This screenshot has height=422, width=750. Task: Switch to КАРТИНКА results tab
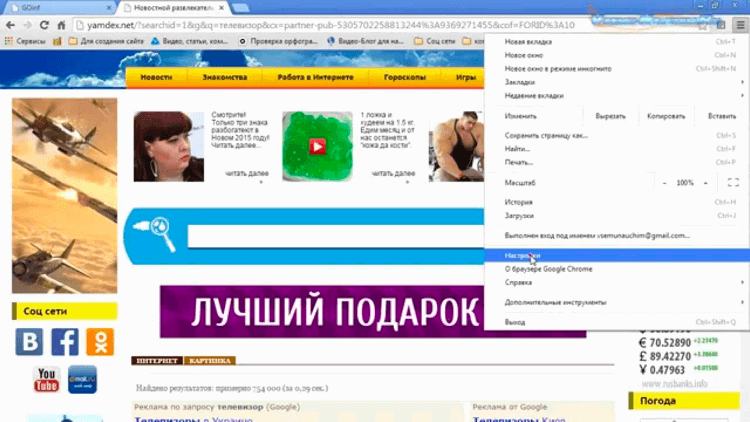click(210, 360)
